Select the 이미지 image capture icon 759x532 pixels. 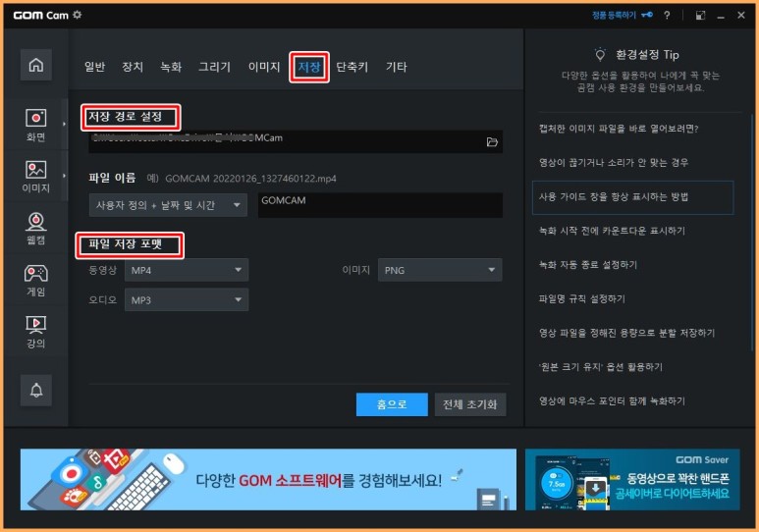coord(35,177)
